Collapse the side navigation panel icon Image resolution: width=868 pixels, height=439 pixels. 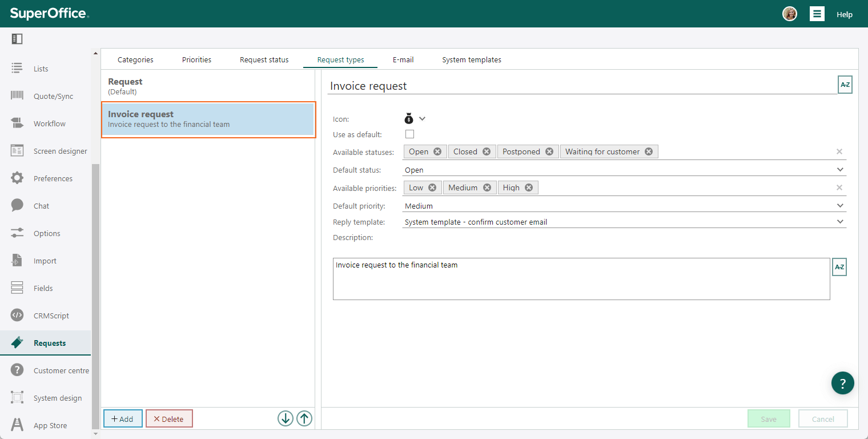click(17, 39)
